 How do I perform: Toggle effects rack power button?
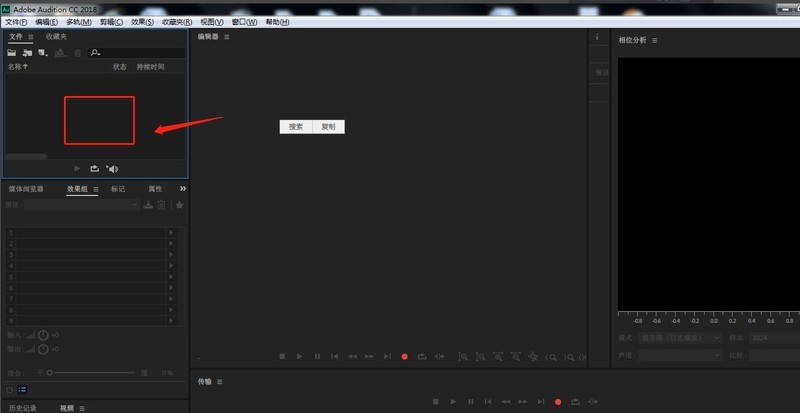[9, 389]
